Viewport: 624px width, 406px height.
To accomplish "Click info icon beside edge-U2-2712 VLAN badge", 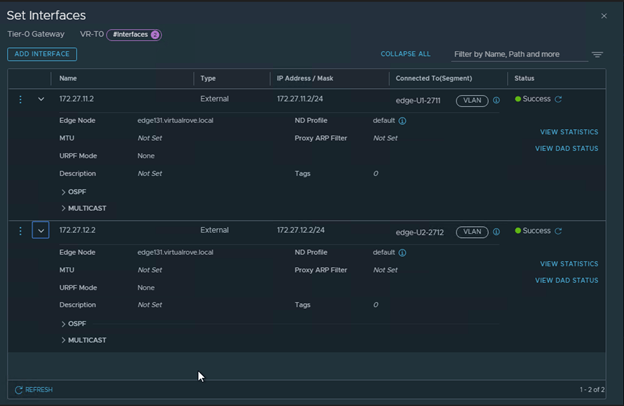I will pos(496,232).
